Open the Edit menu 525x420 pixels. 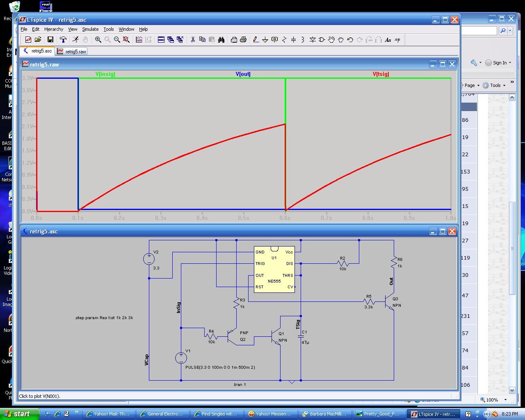click(x=36, y=29)
